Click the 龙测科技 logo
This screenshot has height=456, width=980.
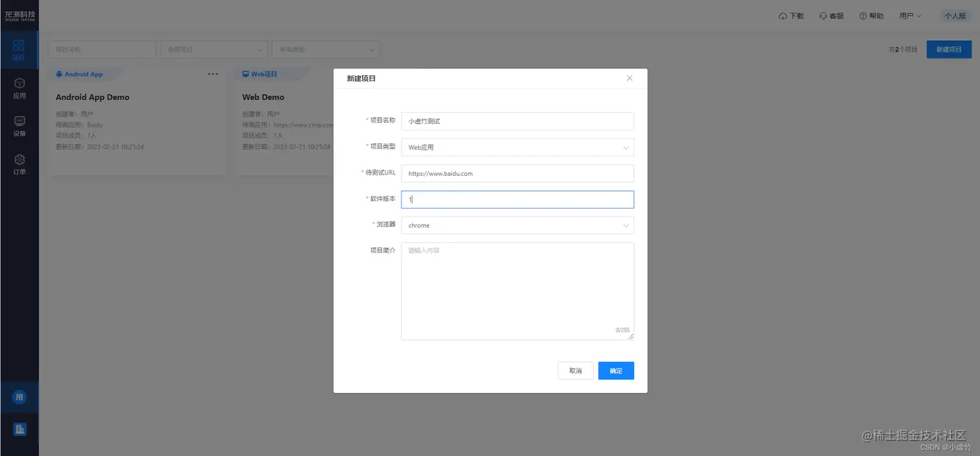click(x=19, y=15)
